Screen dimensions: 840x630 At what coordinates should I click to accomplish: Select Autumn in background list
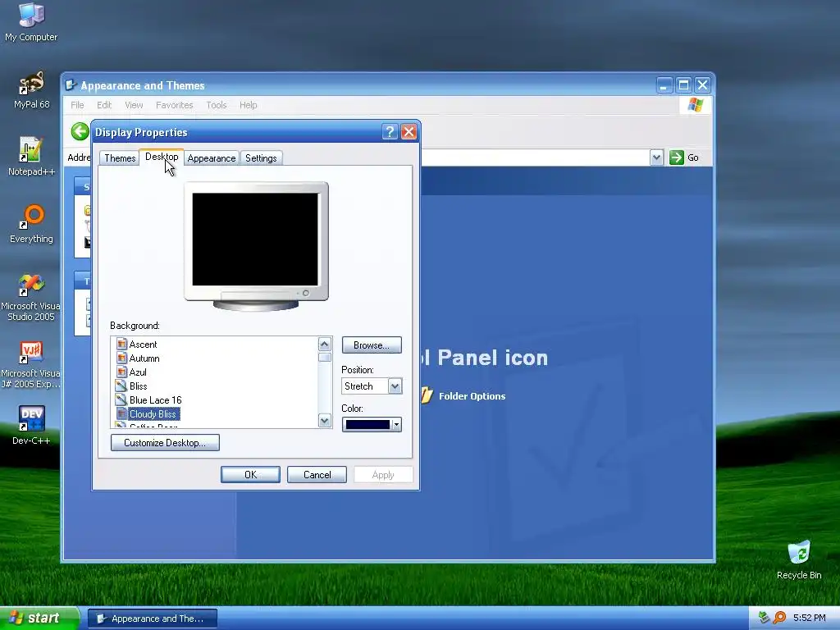click(x=144, y=358)
